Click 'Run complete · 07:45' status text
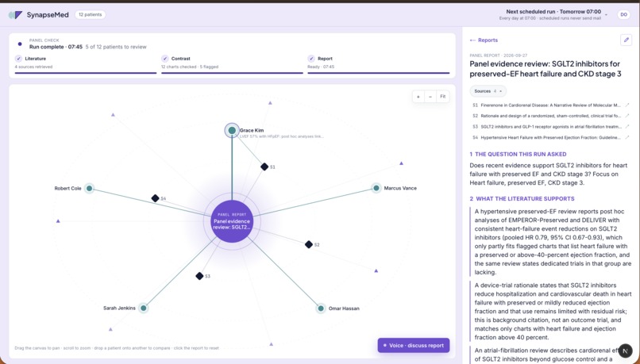This screenshot has height=364, width=640. click(x=56, y=47)
